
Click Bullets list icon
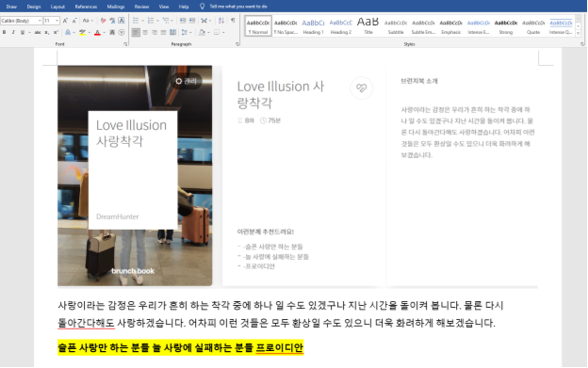click(x=136, y=21)
